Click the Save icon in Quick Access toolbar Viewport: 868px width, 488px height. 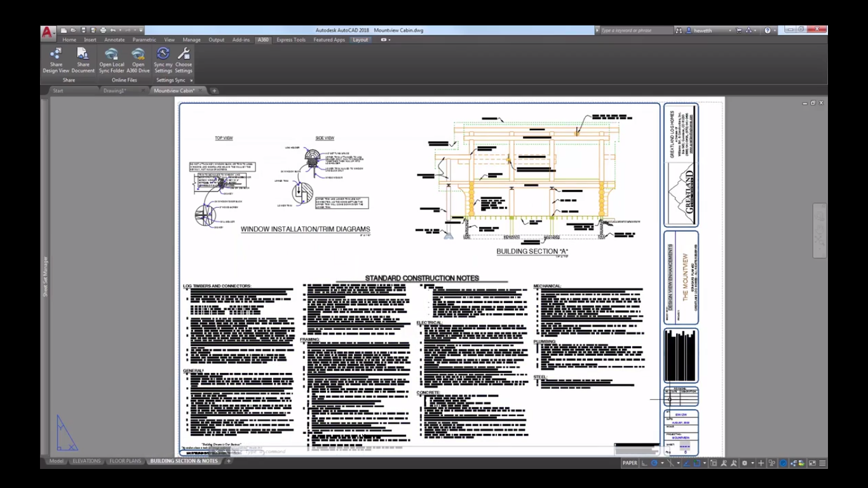tap(83, 30)
